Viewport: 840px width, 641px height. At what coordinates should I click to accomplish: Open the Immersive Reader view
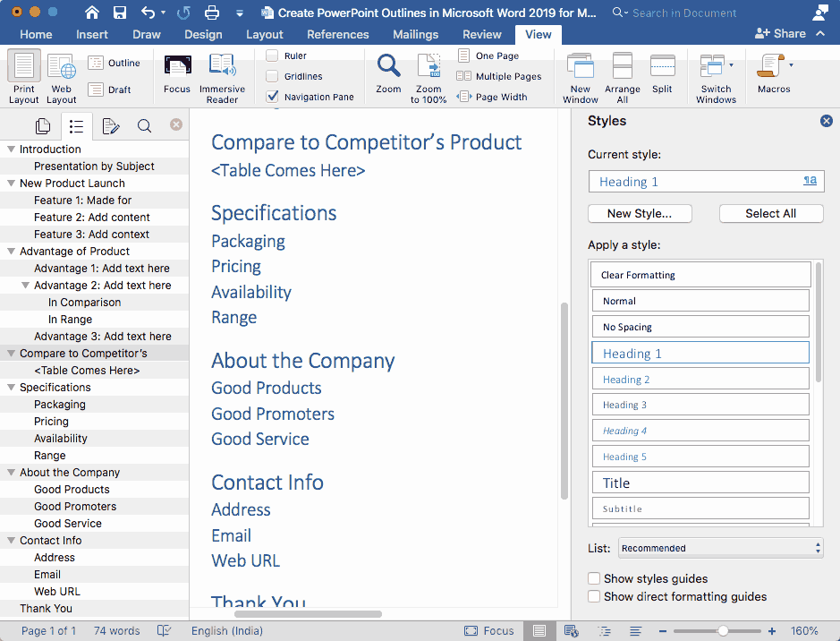coord(222,76)
